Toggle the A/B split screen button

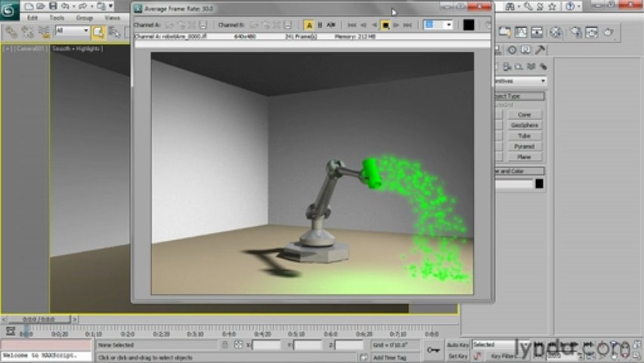pos(331,25)
